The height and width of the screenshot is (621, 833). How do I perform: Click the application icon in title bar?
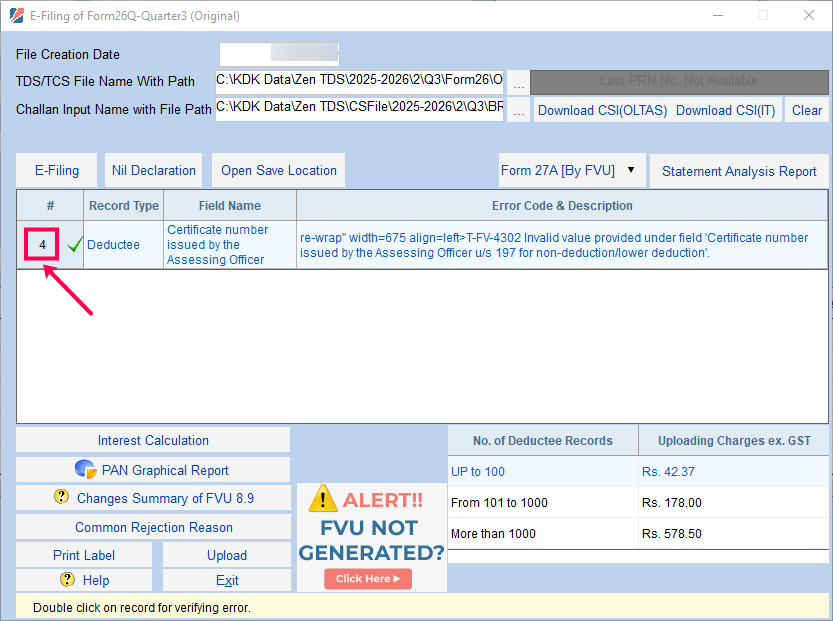16,15
